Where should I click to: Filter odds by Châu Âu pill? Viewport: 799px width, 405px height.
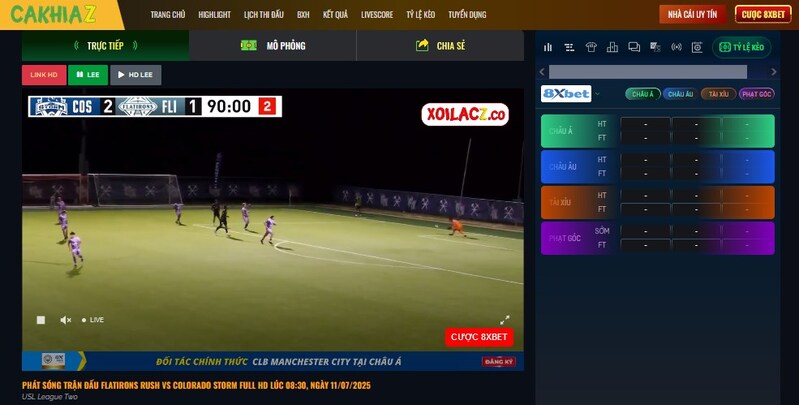pos(680,94)
